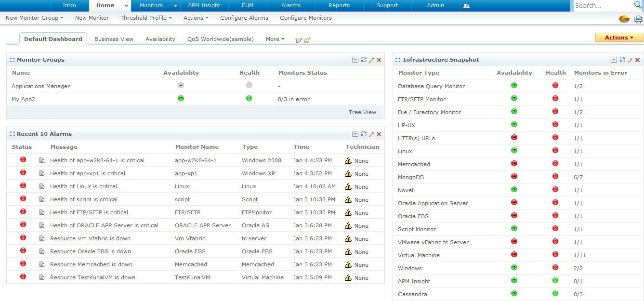Open the yellow Actions dropdown button
This screenshot has height=301, width=644.
(x=619, y=38)
